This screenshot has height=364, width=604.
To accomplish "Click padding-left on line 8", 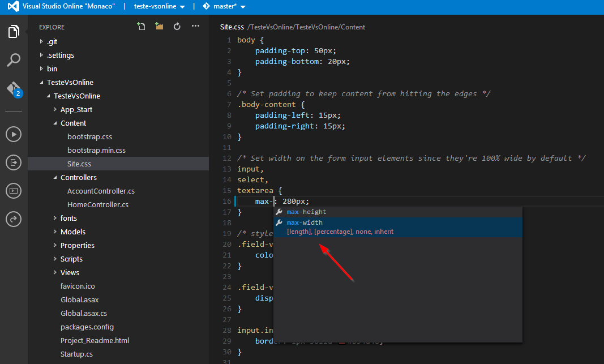I will 282,115.
